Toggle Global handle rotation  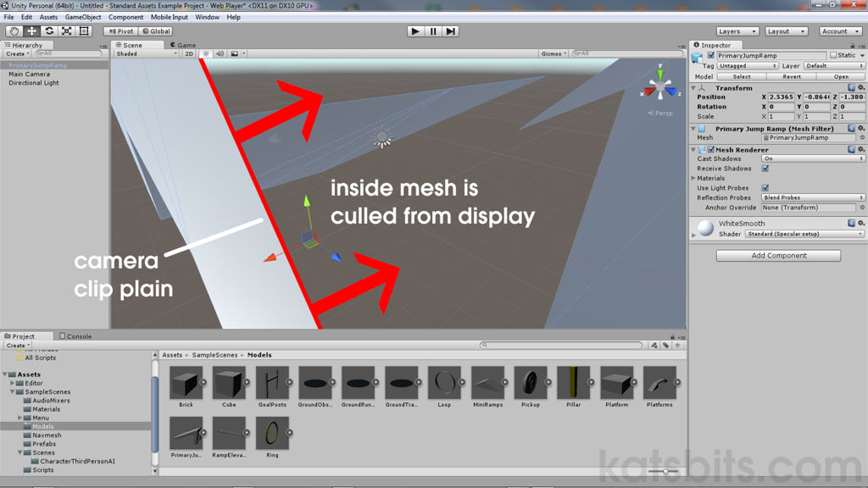point(156,31)
